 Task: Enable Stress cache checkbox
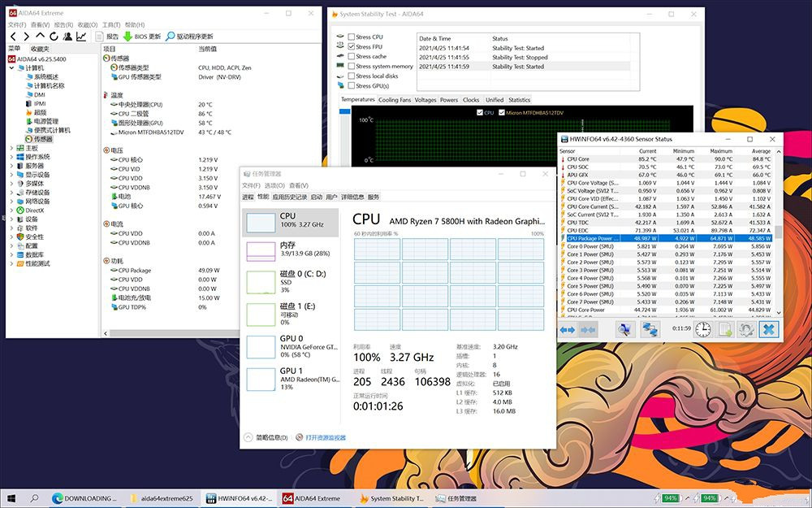point(352,57)
